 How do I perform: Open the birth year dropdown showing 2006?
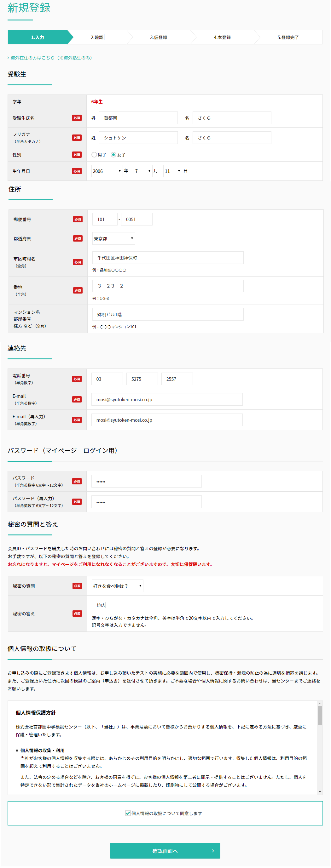click(x=107, y=171)
